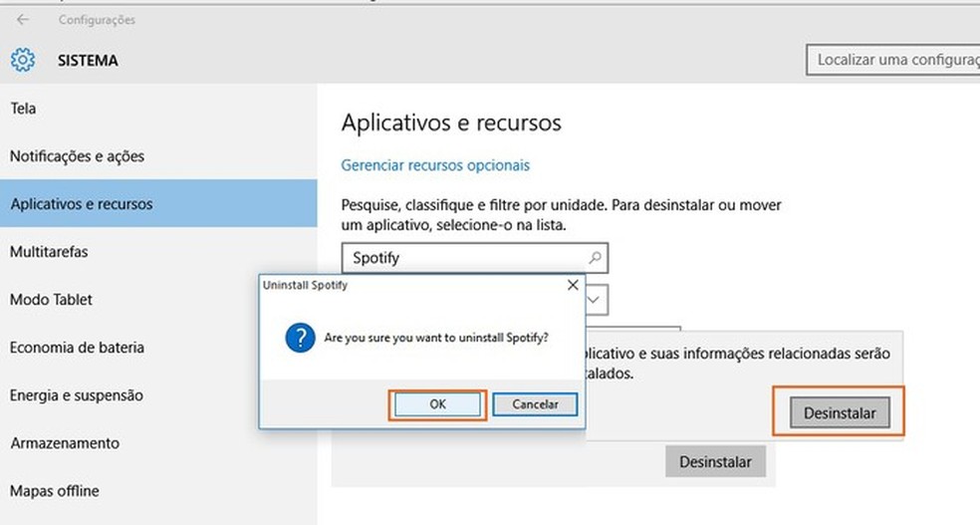The width and height of the screenshot is (980, 525).
Task: Click the Aplicativos e recursos page heading
Action: pyautogui.click(x=451, y=123)
